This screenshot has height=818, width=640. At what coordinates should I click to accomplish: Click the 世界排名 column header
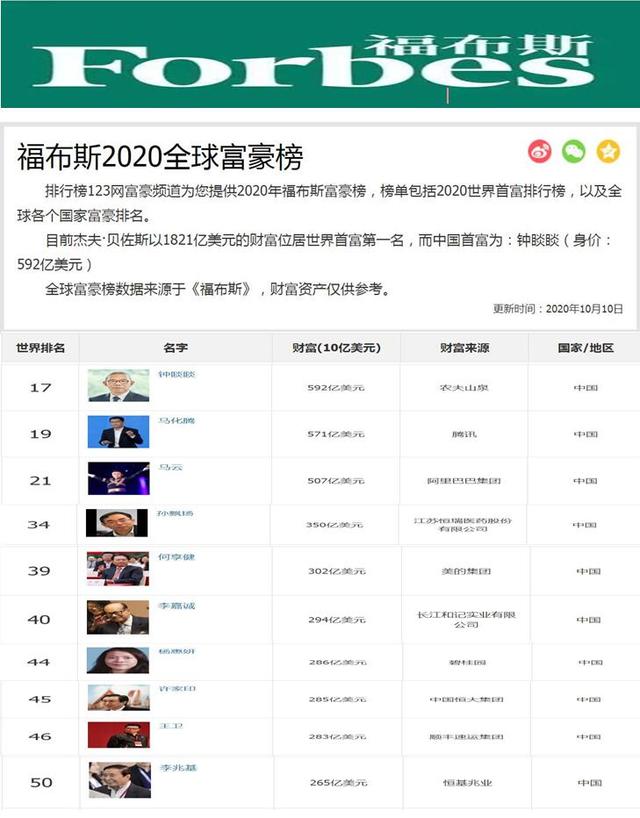tap(41, 348)
